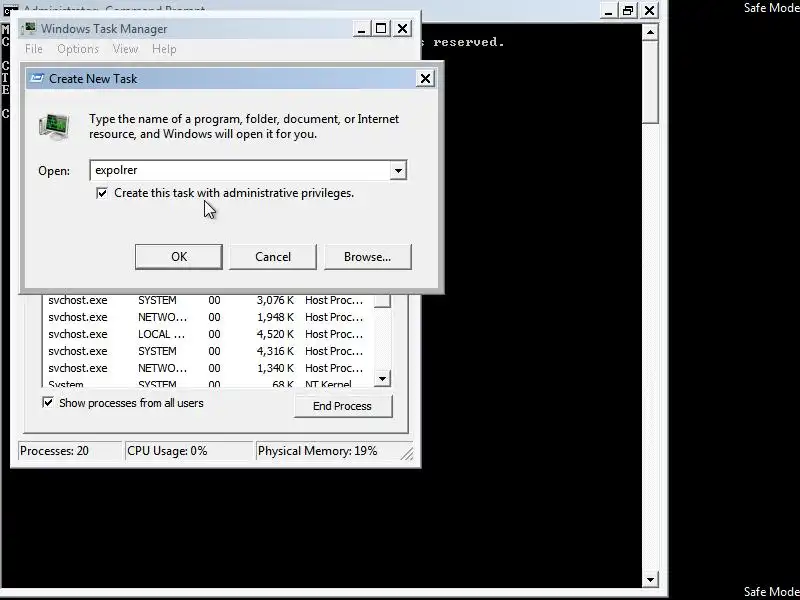
Task: Close the Create New Task dialog
Action: (425, 79)
